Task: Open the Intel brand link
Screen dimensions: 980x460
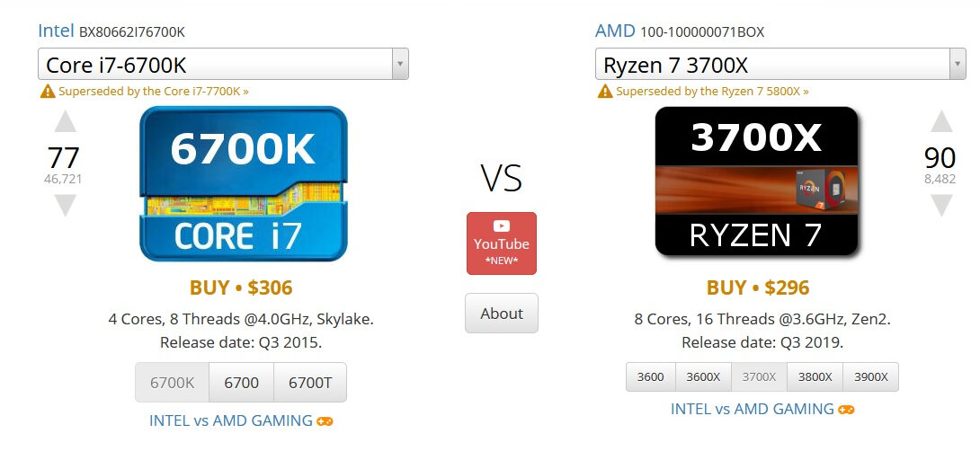Action: 56,31
